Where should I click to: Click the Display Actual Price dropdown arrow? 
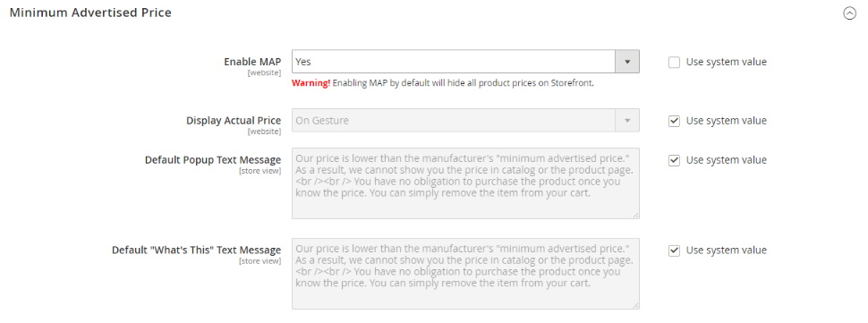627,120
